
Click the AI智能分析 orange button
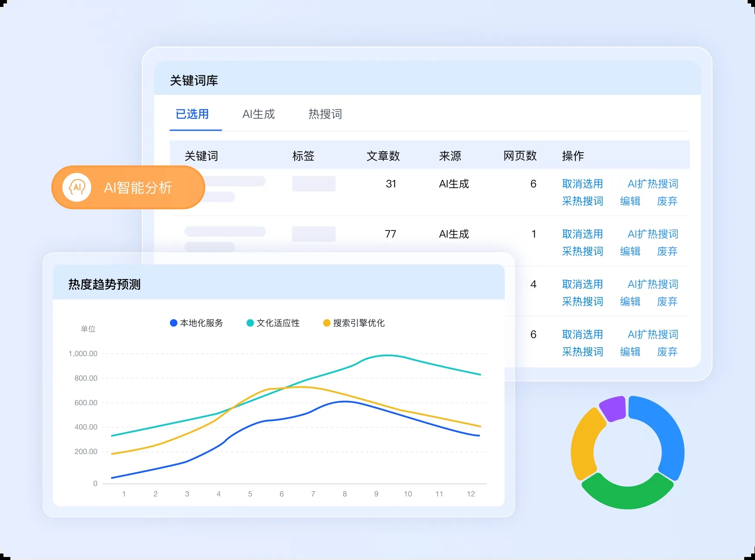pyautogui.click(x=128, y=188)
